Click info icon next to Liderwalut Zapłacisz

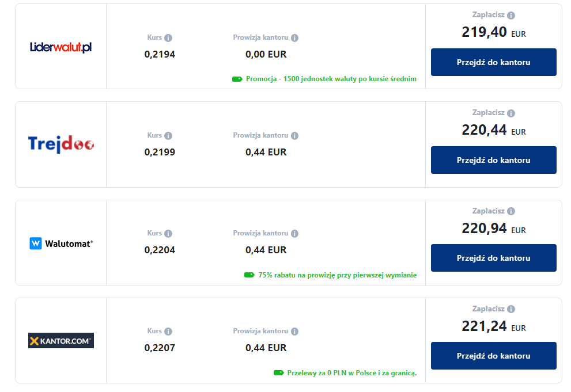click(x=511, y=16)
